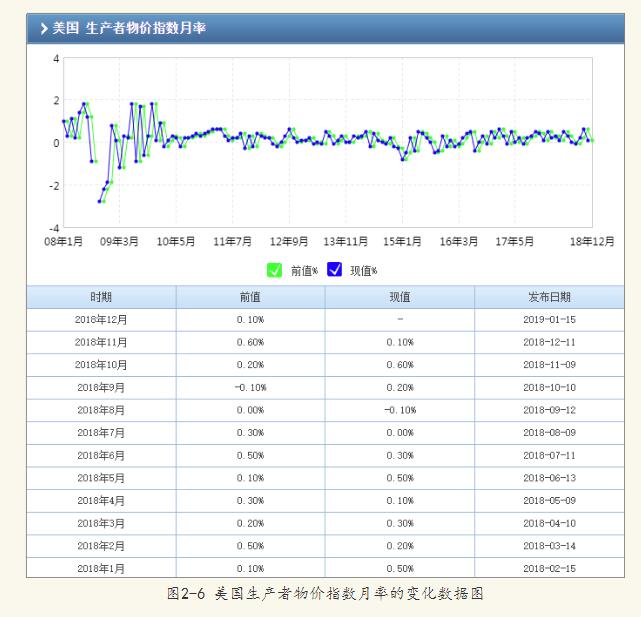The image size is (641, 617).
Task: Toggle the blue 现值% legend checkbox
Action: point(334,269)
